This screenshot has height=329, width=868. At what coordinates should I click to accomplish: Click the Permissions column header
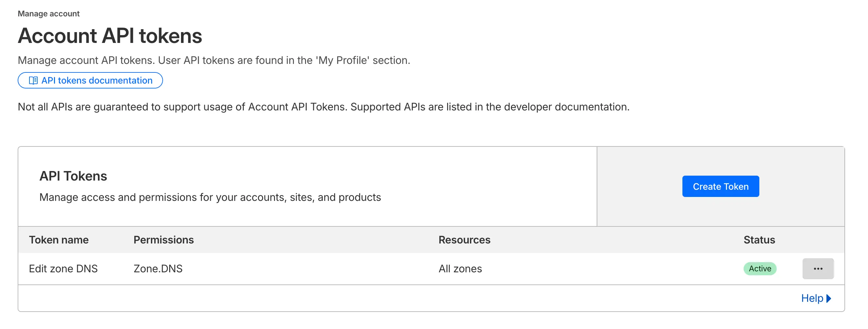pyautogui.click(x=163, y=240)
